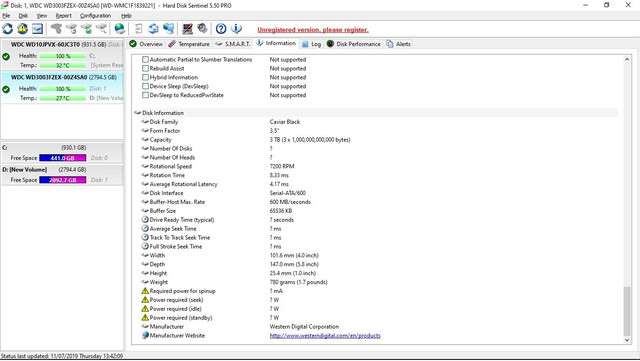The height and width of the screenshot is (361, 640).
Task: Open the Disk menu
Action: [x=23, y=16]
